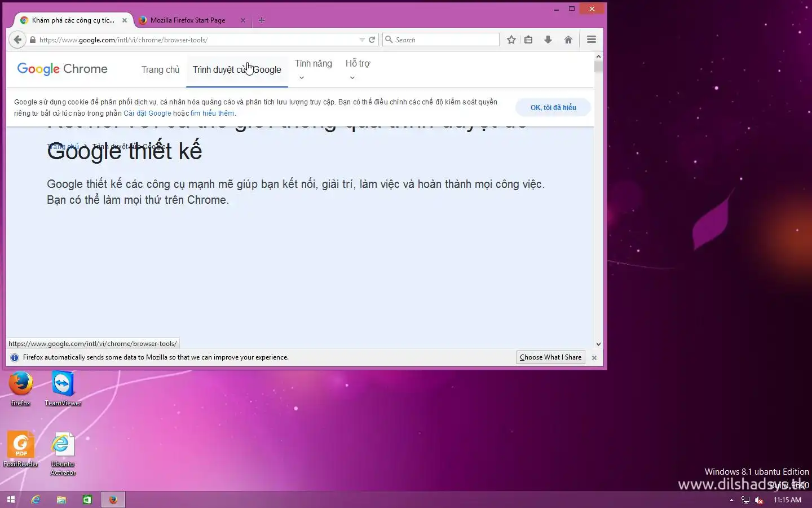The width and height of the screenshot is (812, 508).
Task: Click the address bar URL field
Action: point(197,40)
